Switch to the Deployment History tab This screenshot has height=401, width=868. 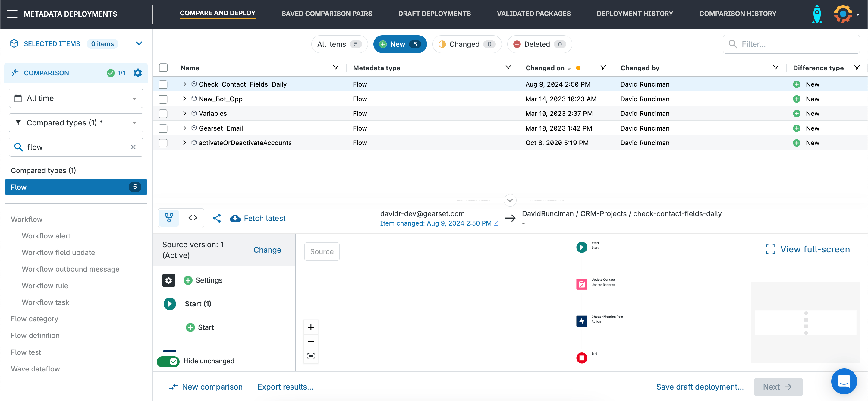point(635,14)
